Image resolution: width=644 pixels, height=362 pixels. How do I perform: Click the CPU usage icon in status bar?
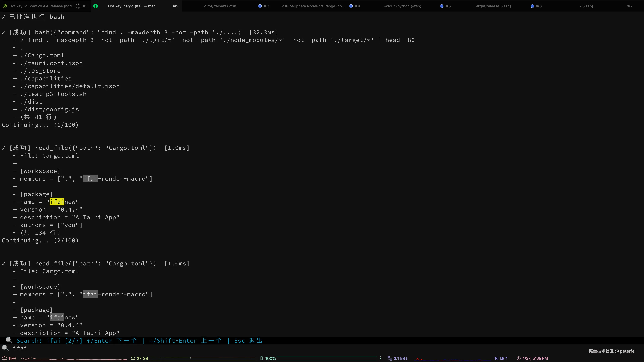click(4, 358)
